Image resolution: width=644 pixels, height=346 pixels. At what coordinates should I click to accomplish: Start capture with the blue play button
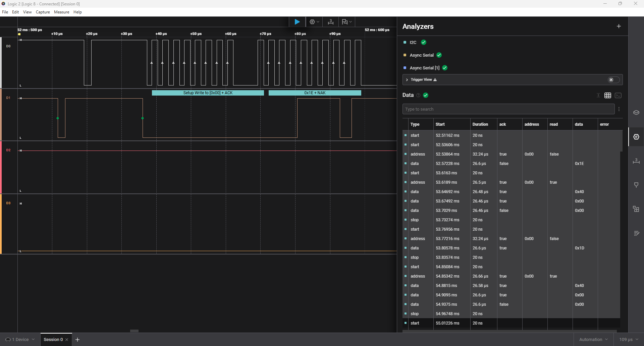pyautogui.click(x=297, y=22)
